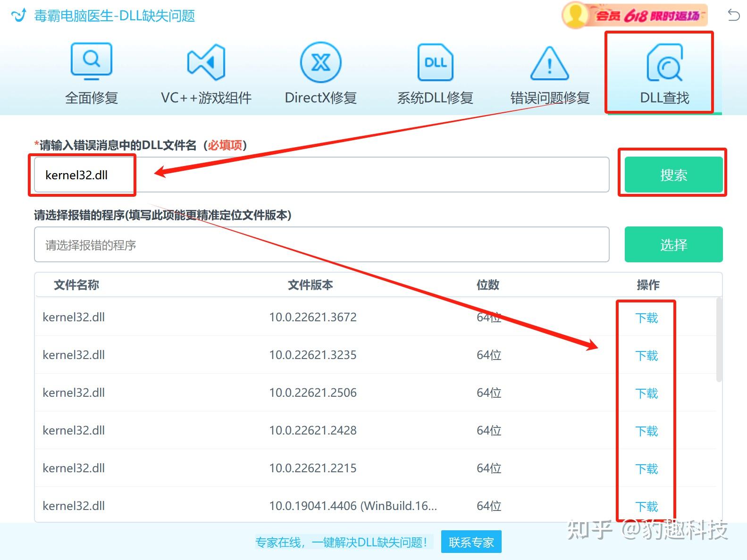This screenshot has height=560, width=747.
Task: Open the 会员618限时返场 promo banner
Action: pyautogui.click(x=635, y=16)
